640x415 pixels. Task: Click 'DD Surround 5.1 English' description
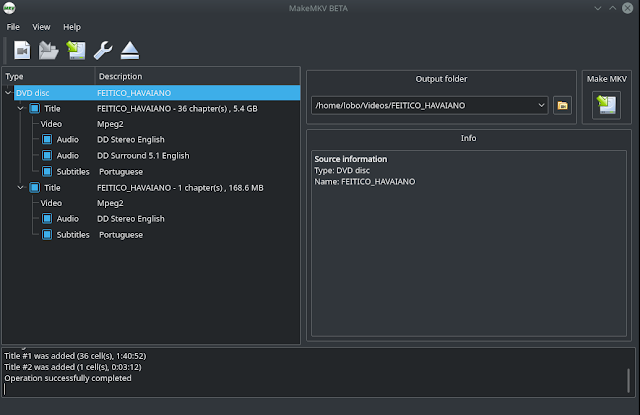pyautogui.click(x=143, y=155)
